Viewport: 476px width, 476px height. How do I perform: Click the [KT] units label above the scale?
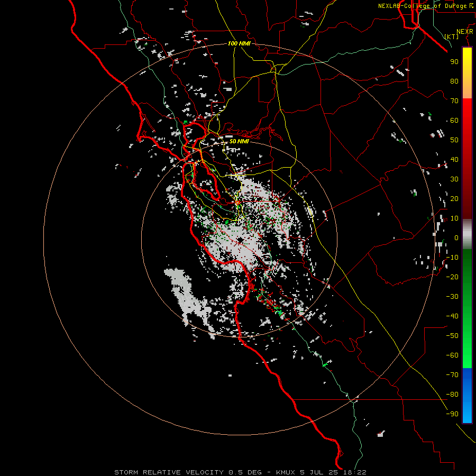[452, 36]
